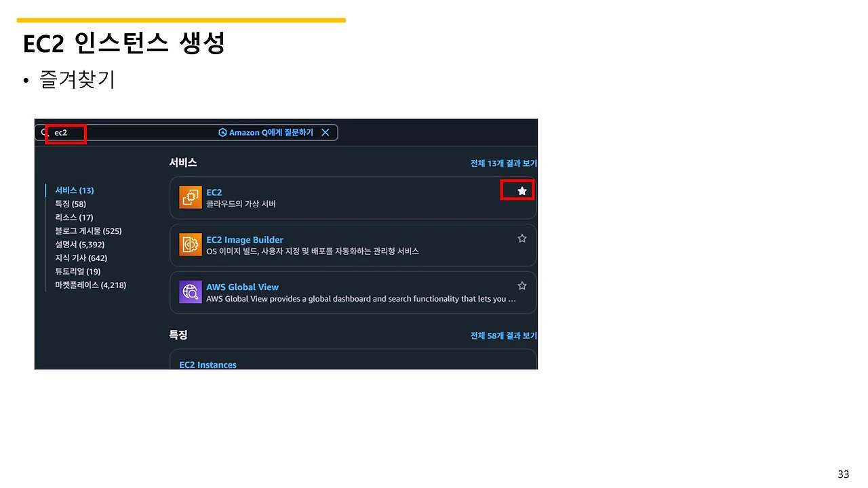Select the 특징 (58) filter category
Viewport: 868px width, 488px height.
pyautogui.click(x=69, y=204)
